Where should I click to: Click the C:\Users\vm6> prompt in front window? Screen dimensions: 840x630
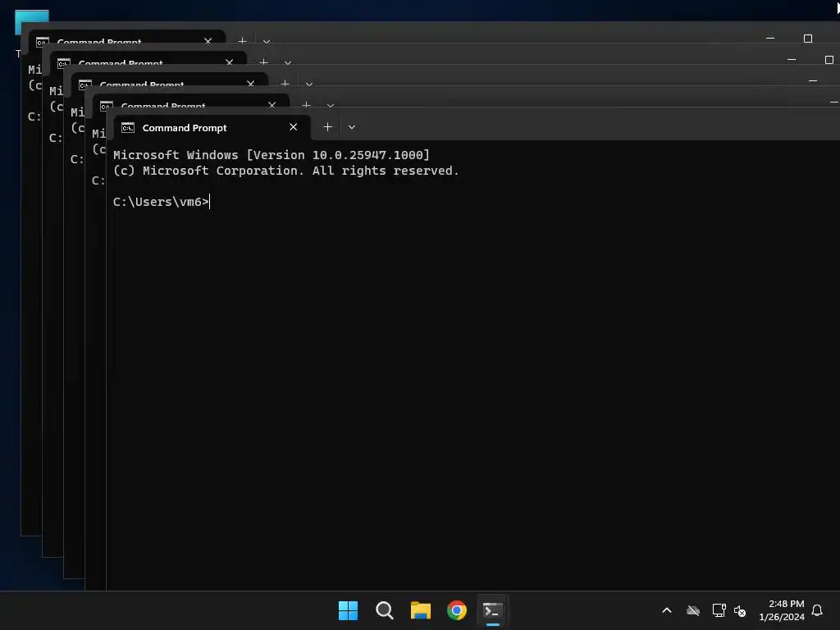point(161,202)
